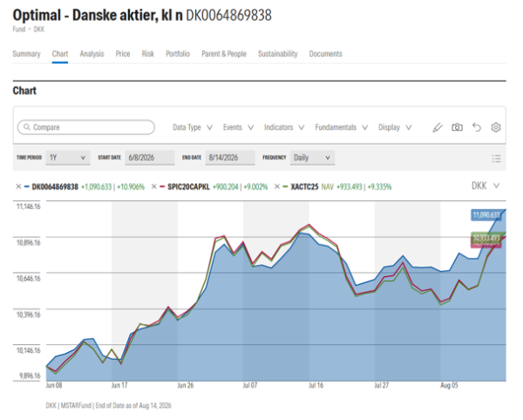View the Sustainability tab
Viewport: 523px width, 420px height.
pos(277,54)
